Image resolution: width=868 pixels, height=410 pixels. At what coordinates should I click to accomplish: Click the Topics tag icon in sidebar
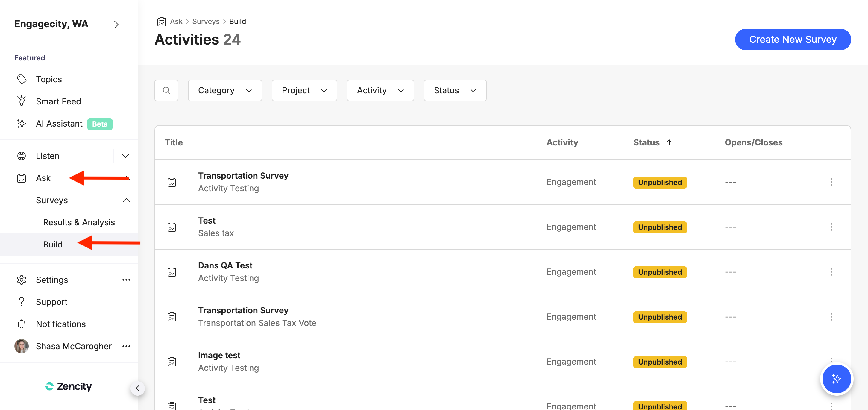pyautogui.click(x=22, y=79)
